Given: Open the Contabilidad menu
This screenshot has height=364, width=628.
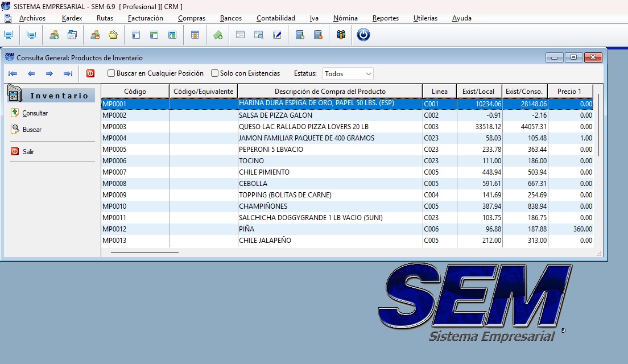Looking at the screenshot, I should point(275,18).
